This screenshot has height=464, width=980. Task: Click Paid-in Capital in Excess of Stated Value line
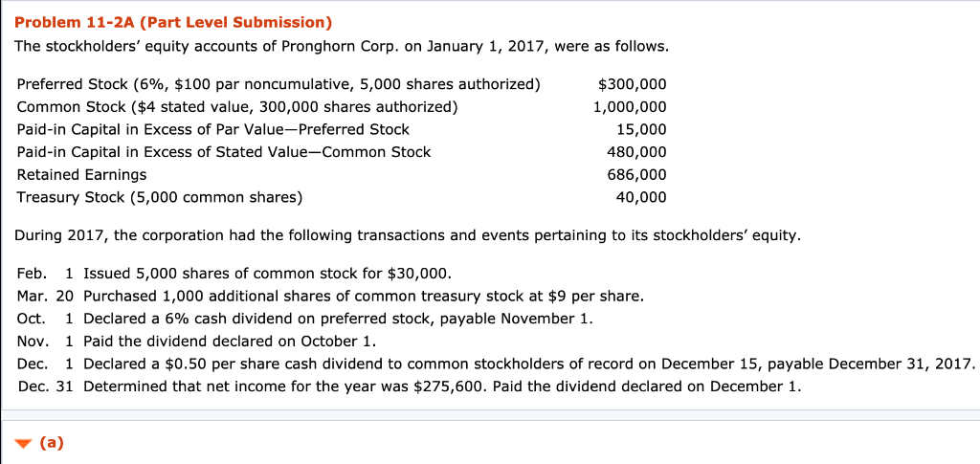[223, 152]
